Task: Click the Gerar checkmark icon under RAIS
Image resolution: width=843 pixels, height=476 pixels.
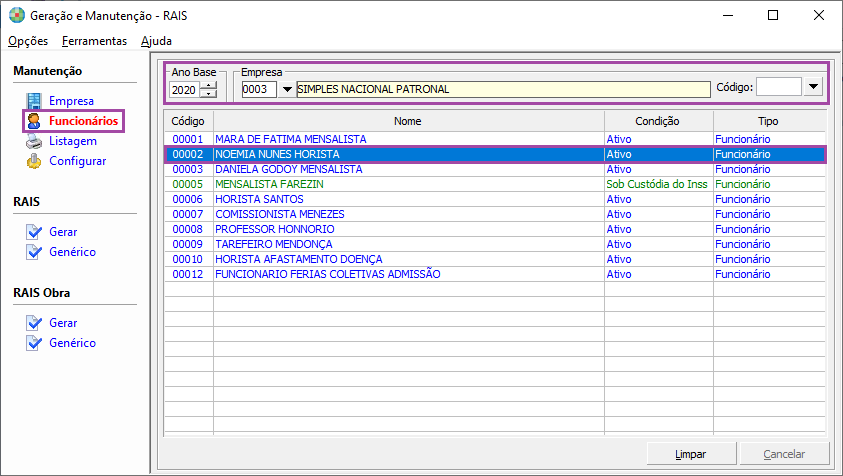Action: (x=34, y=232)
